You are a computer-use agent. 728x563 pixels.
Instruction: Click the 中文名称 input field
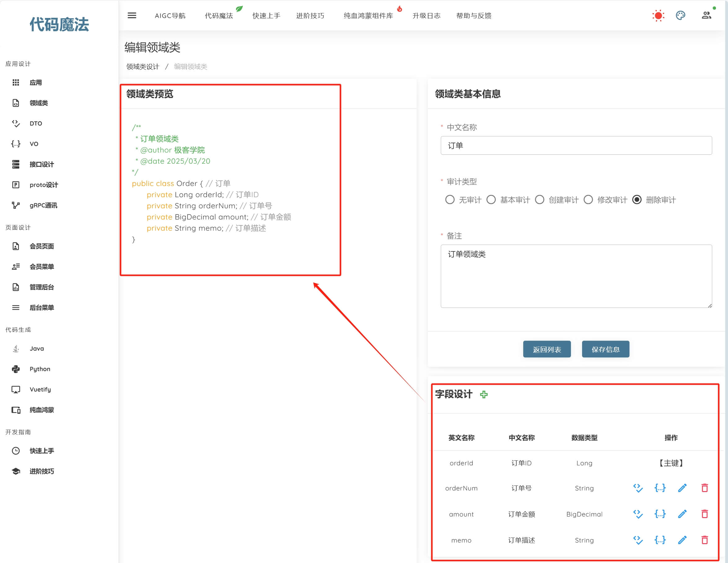(x=576, y=145)
